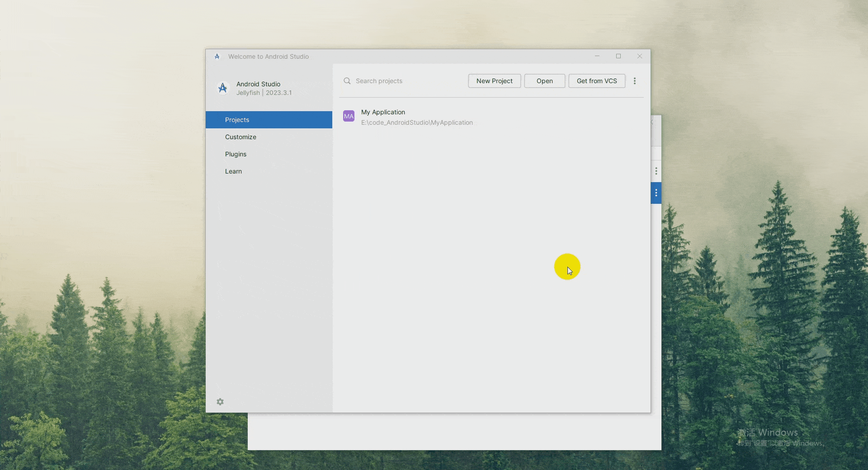Click the Android Studio logo beside the version
The width and height of the screenshot is (868, 470).
[222, 88]
